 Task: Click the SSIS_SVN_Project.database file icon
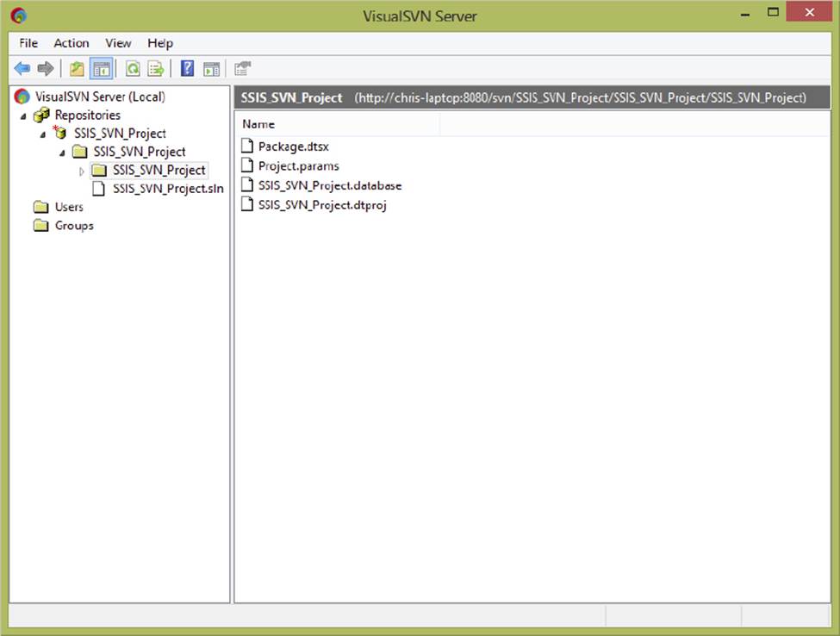[x=247, y=184]
